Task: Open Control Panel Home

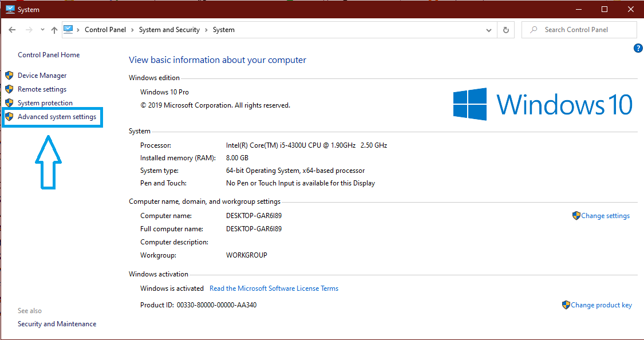Action: [x=49, y=55]
